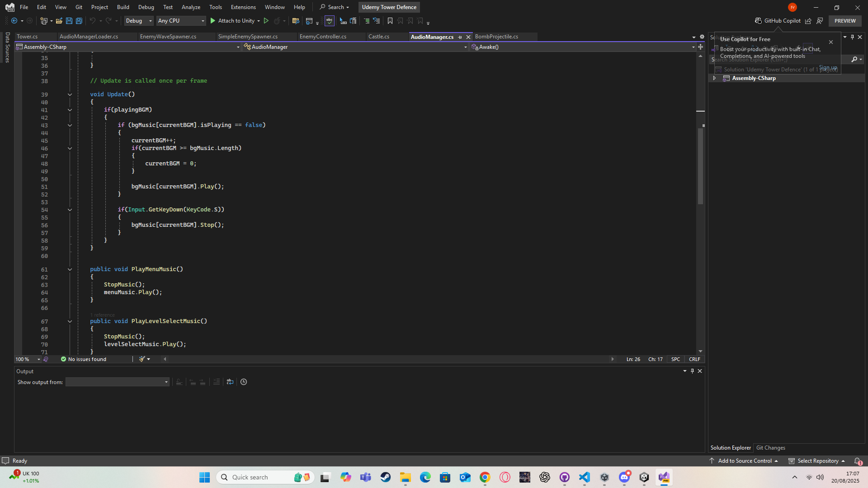Open the Debug menu

146,7
